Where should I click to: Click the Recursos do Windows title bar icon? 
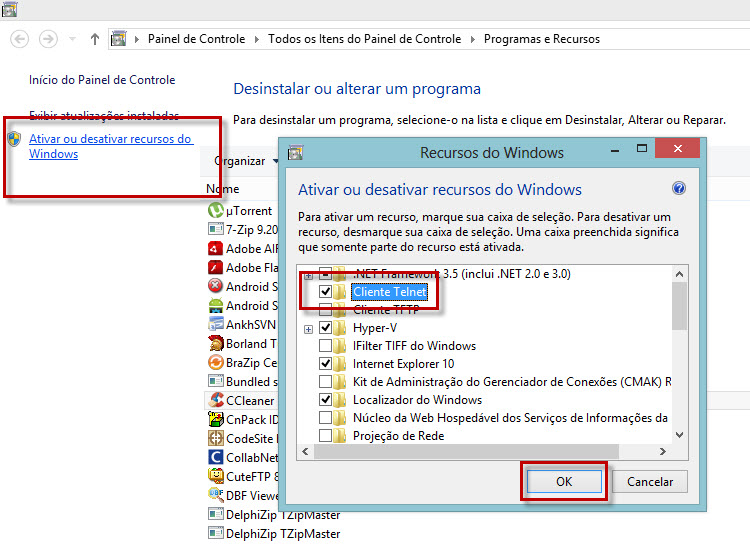point(295,153)
